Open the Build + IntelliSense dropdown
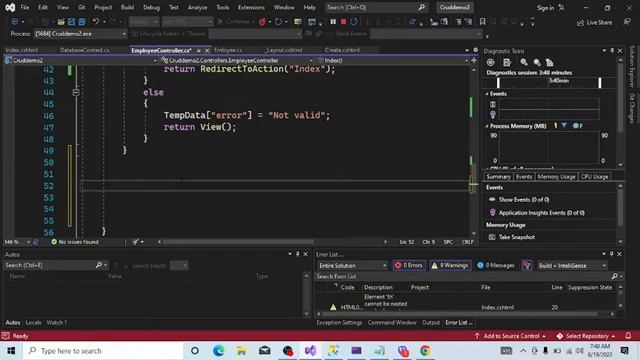Screen dimensions: 640x360 click(572, 265)
